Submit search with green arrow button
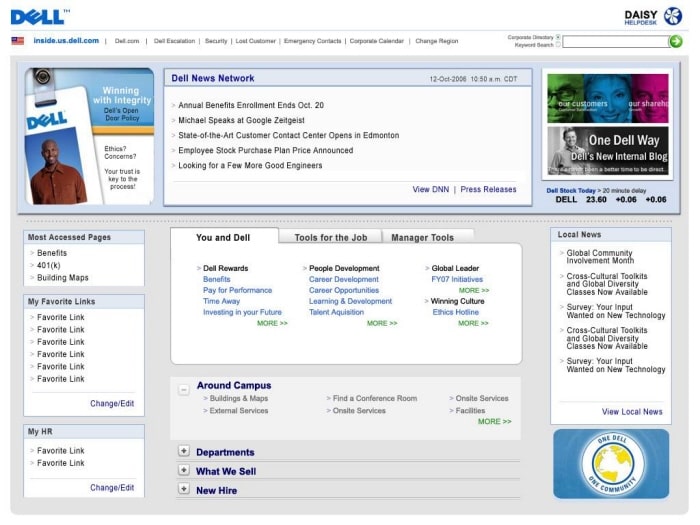700x525 pixels. pyautogui.click(x=676, y=42)
